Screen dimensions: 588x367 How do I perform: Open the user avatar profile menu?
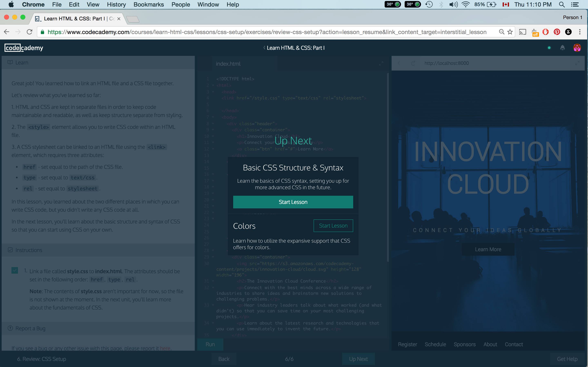point(577,48)
